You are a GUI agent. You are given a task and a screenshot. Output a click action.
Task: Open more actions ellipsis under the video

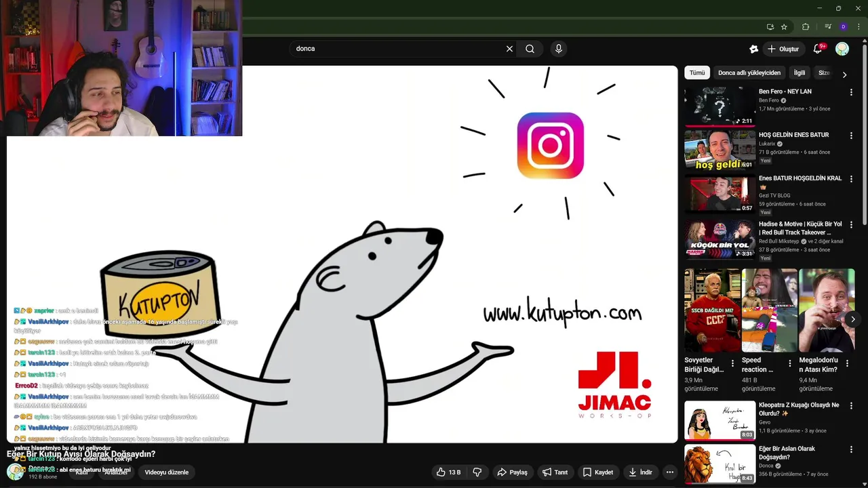[670, 472]
